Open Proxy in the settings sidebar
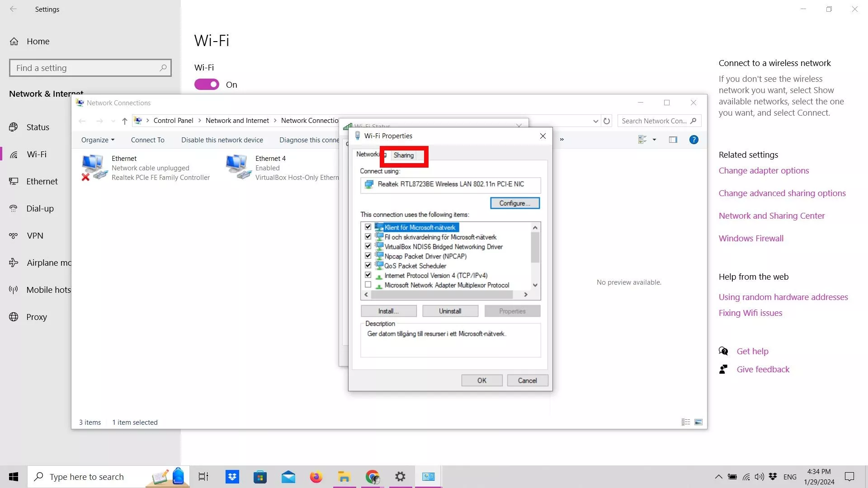 [36, 317]
